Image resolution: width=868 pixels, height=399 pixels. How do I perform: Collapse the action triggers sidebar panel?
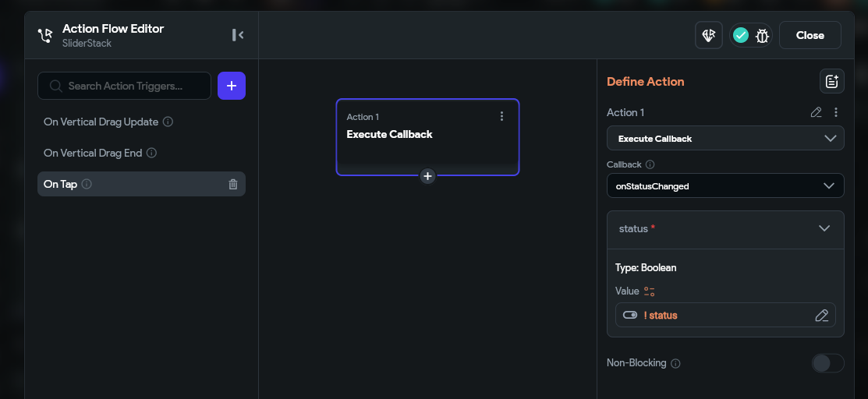tap(238, 35)
